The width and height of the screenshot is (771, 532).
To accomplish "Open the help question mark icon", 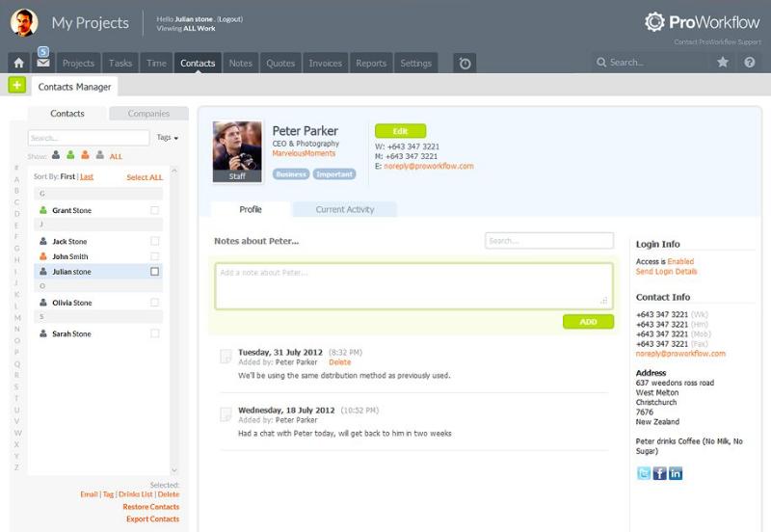I will pyautogui.click(x=750, y=62).
